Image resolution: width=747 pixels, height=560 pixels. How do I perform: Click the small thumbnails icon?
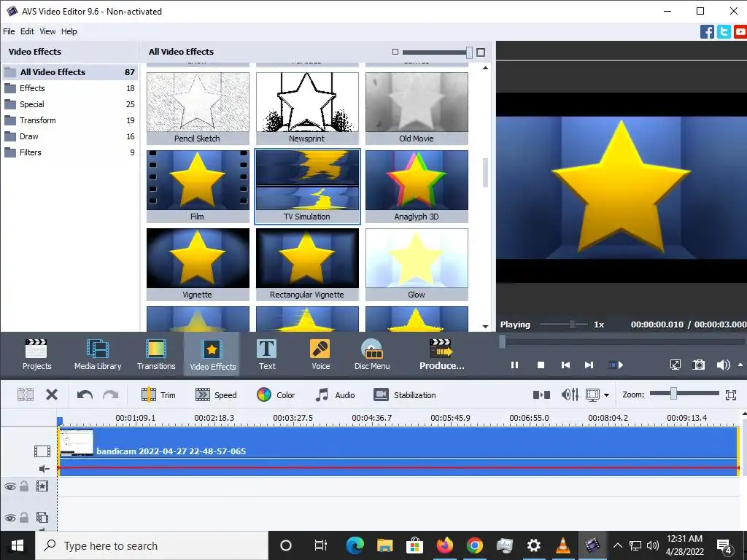point(395,52)
